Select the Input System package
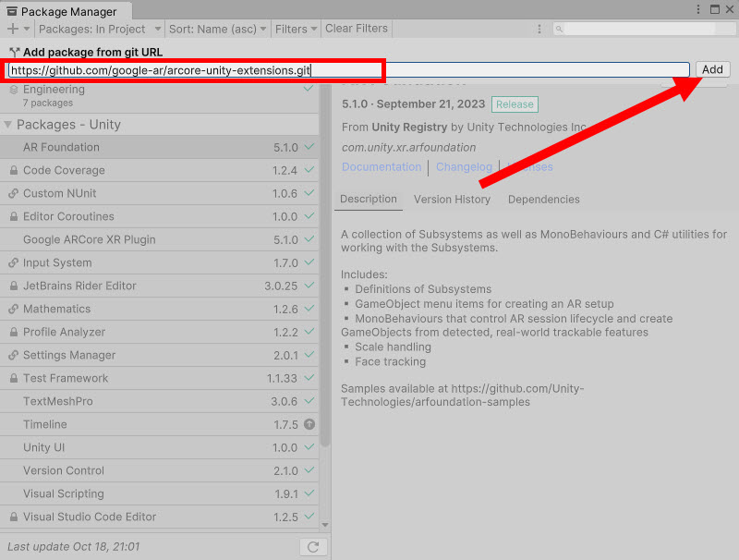 click(x=159, y=262)
